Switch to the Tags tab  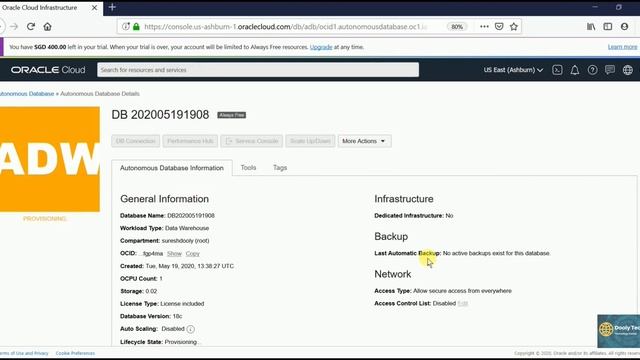[x=280, y=167]
